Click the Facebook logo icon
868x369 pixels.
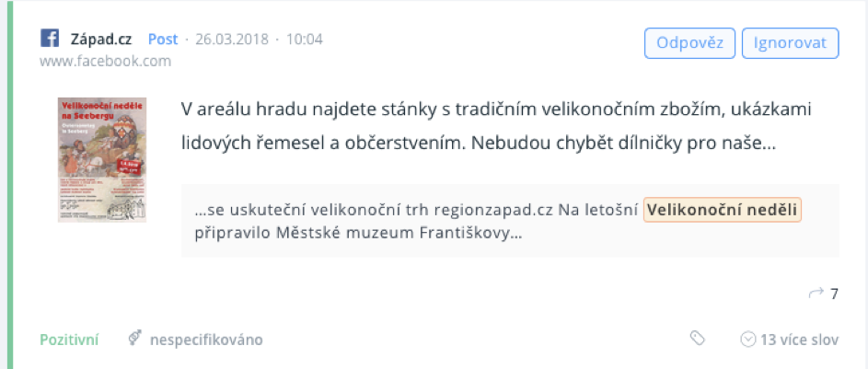[50, 40]
